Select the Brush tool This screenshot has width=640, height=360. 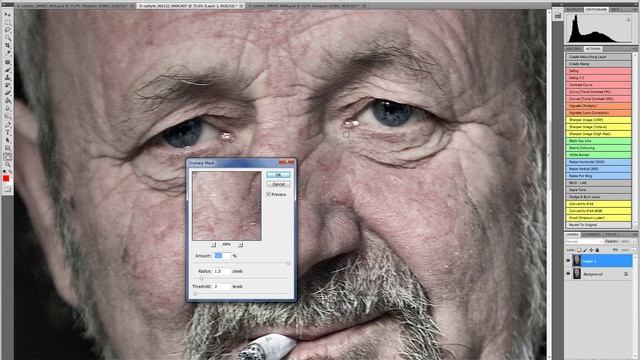click(x=7, y=70)
